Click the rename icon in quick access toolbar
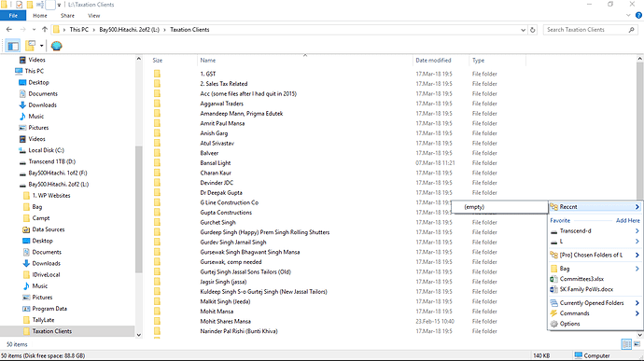The image size is (644, 361). pos(40,5)
